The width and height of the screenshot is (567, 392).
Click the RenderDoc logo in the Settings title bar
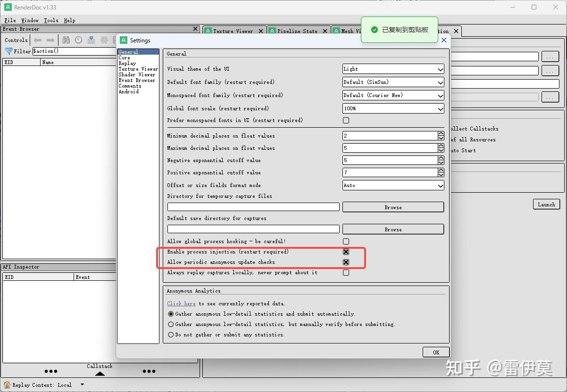pos(124,41)
